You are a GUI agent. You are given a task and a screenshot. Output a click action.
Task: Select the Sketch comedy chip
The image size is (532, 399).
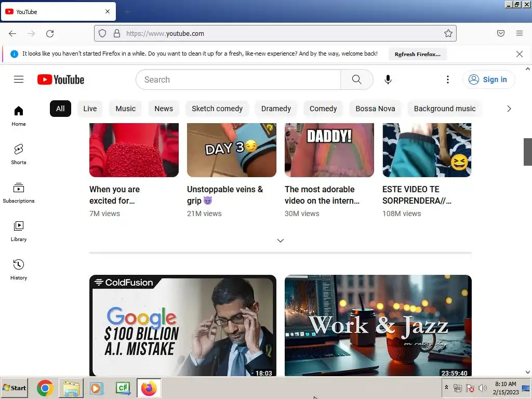coord(217,109)
